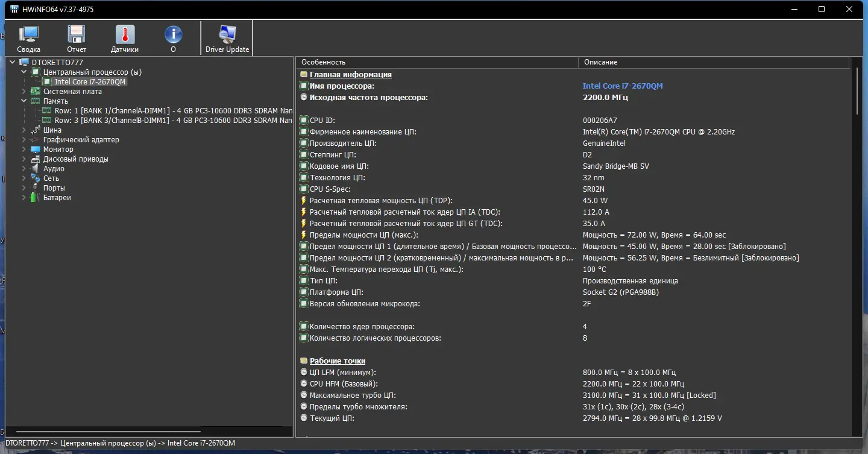Click the network icon beside Сеть
Viewport: 868px width, 454px height.
click(x=36, y=178)
